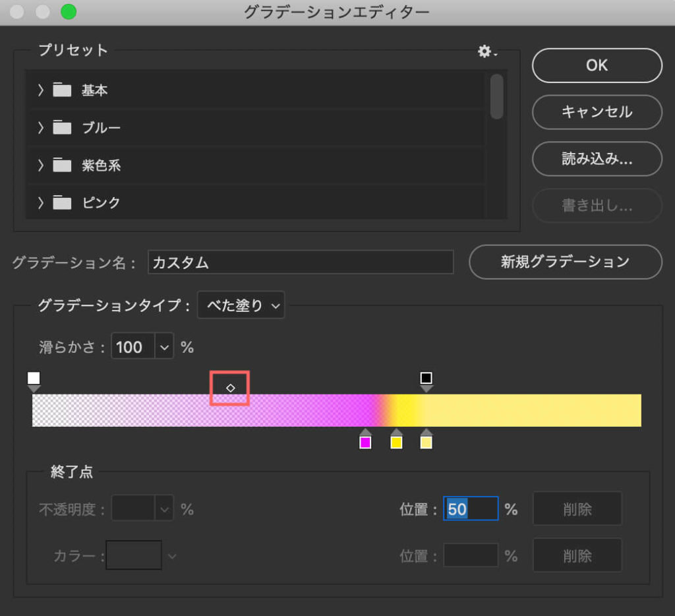Click the presets list scrollbar

pos(497,96)
